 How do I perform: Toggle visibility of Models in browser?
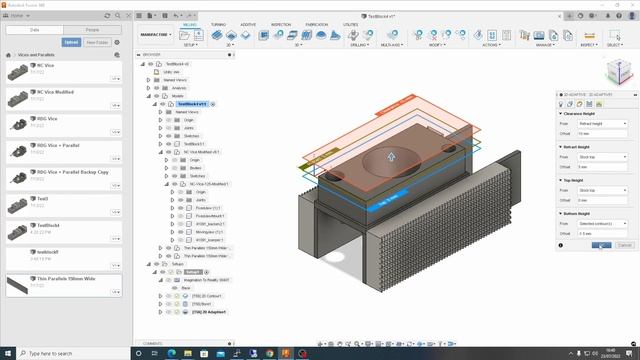click(157, 96)
